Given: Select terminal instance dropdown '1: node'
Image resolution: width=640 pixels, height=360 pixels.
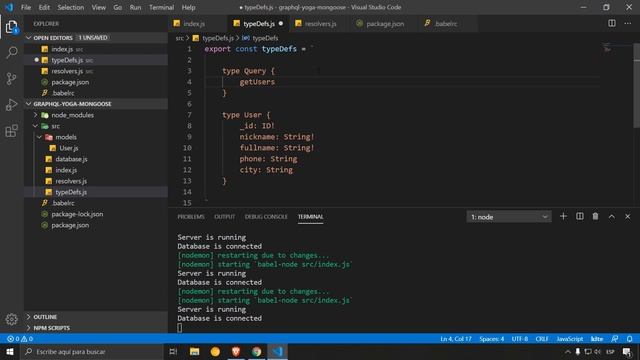Looking at the screenshot, I should pos(509,217).
